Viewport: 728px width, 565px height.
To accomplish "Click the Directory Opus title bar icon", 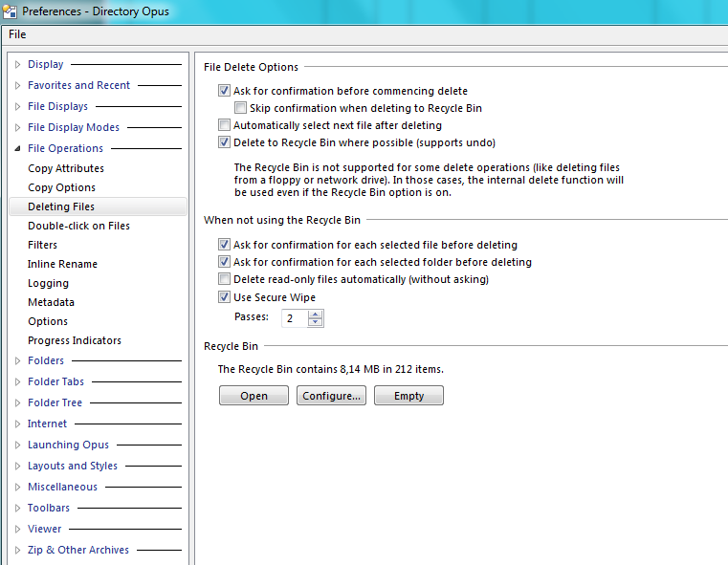I will (x=10, y=11).
